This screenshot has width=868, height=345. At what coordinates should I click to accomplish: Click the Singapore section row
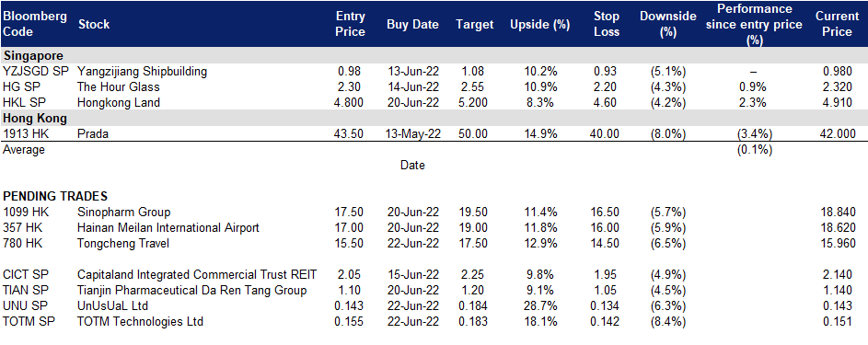434,55
